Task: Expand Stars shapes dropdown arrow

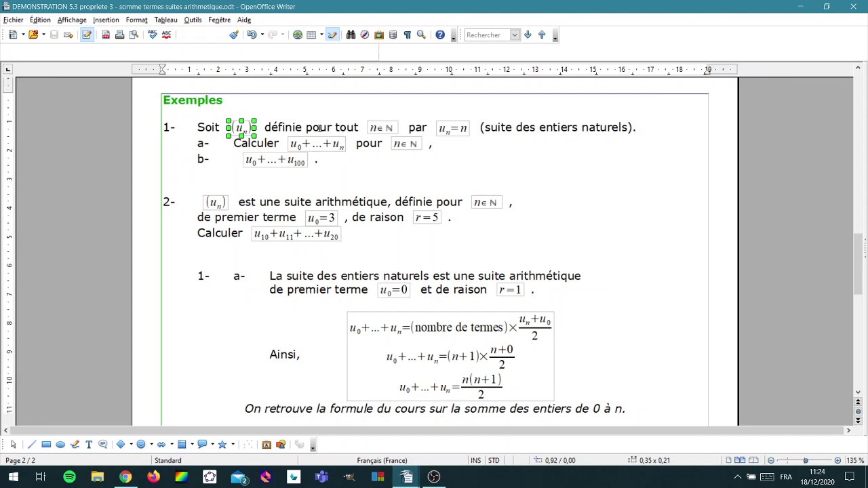Action: pos(233,445)
